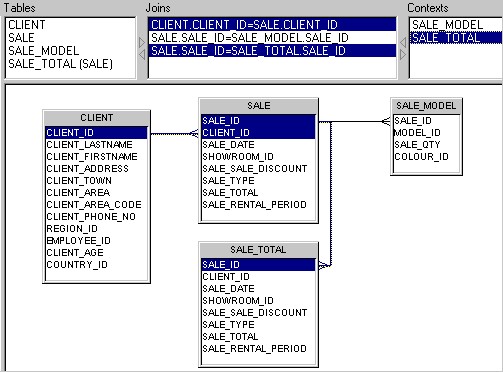503x372 pixels.
Task: Click the CLIENT table header in diagram
Action: point(96,118)
